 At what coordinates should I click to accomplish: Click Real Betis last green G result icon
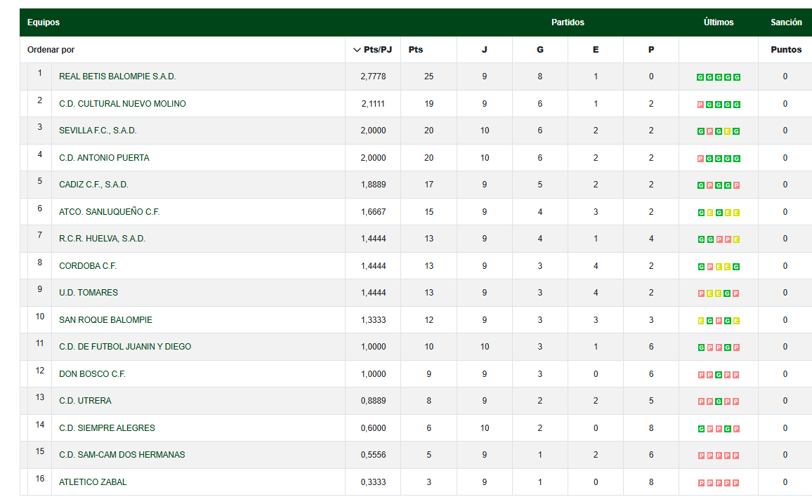[736, 77]
